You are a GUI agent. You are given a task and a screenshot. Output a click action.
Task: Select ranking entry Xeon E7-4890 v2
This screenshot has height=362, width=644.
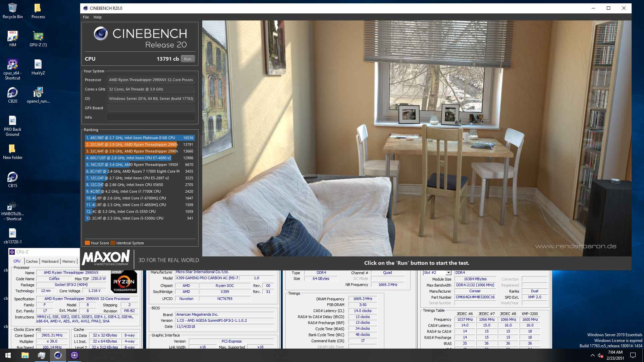tap(140, 158)
